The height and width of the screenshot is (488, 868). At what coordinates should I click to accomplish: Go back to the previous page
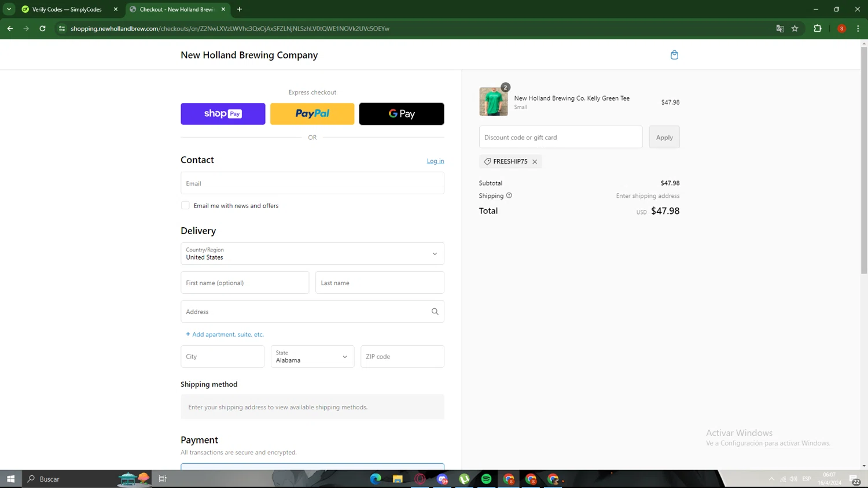point(10,28)
